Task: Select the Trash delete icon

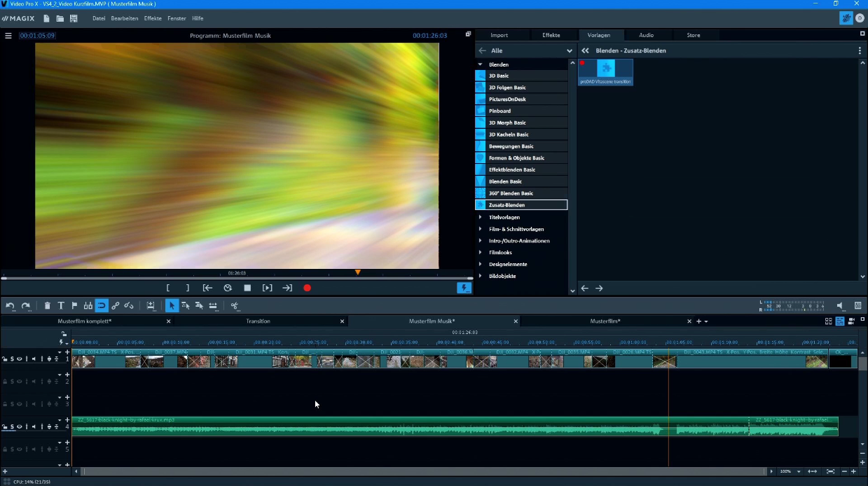Action: (47, 305)
